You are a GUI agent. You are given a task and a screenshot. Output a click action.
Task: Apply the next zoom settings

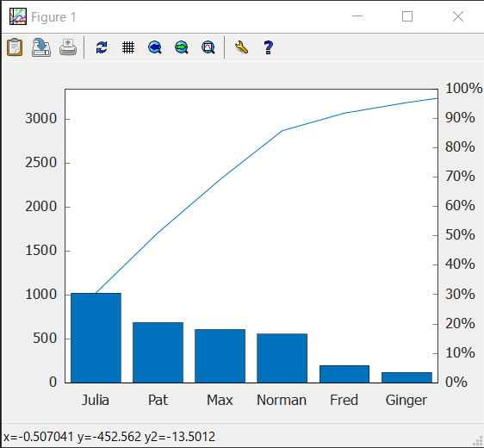182,47
